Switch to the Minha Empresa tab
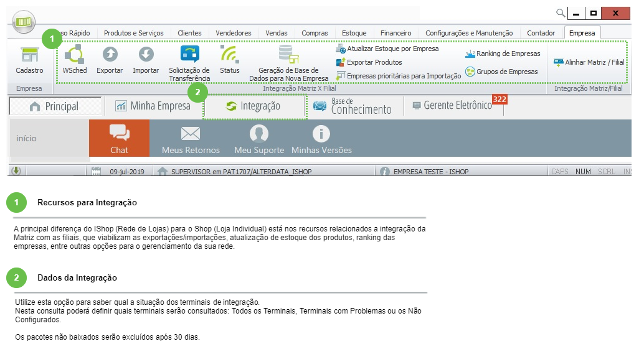Screen dimensions: 644x354 [x=153, y=106]
